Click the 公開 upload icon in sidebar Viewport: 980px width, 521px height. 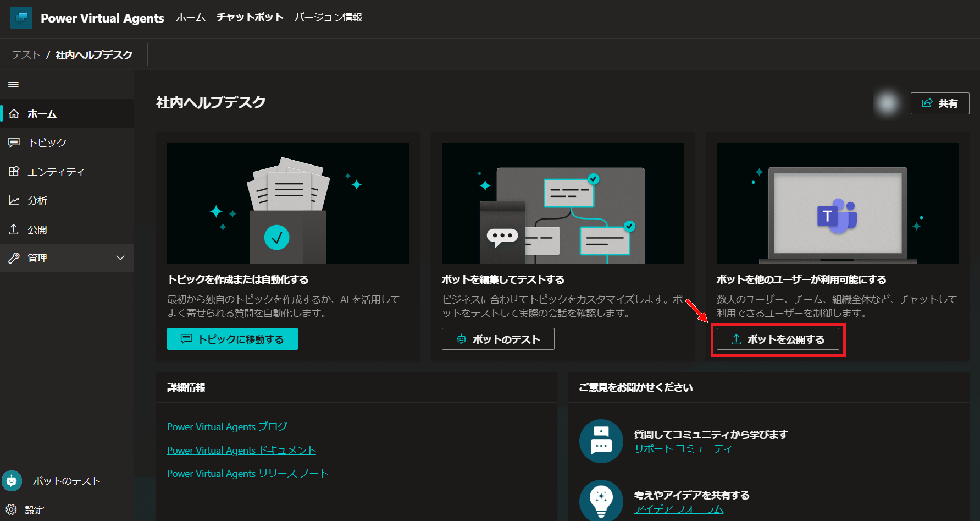(14, 229)
